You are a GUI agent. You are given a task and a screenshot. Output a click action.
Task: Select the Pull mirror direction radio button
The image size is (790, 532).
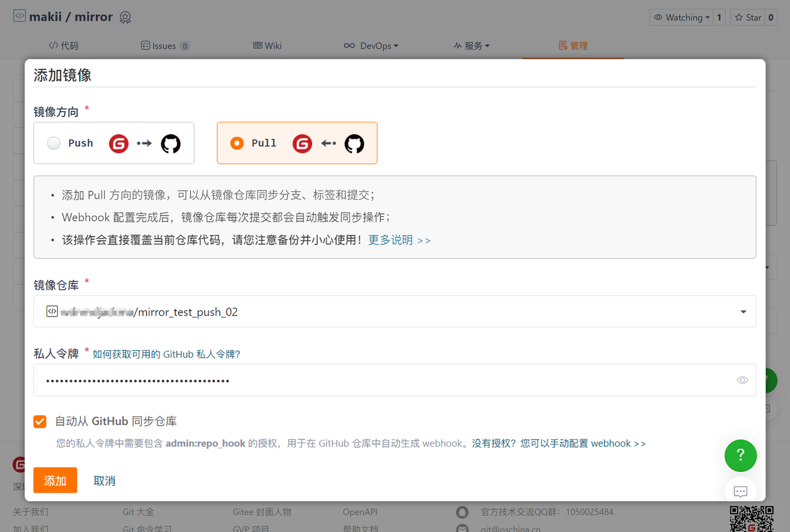(x=236, y=143)
